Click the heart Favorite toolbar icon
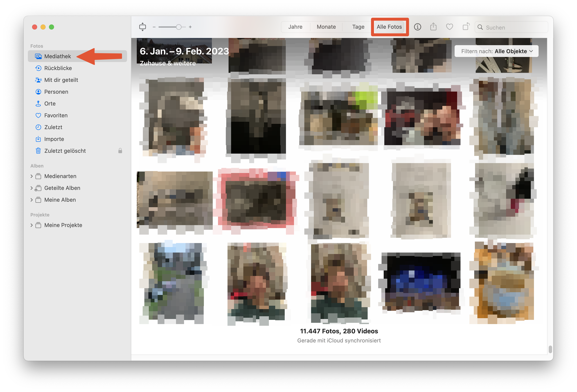The image size is (577, 392). point(449,27)
